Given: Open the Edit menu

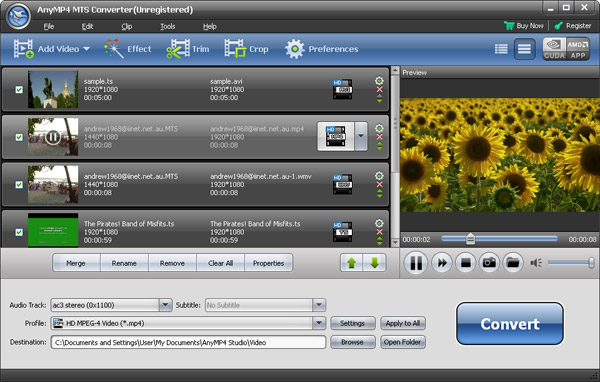Looking at the screenshot, I should [x=87, y=26].
